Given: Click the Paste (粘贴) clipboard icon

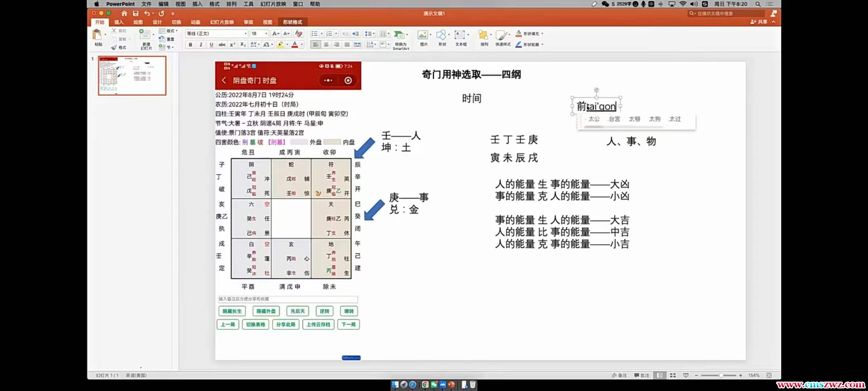Looking at the screenshot, I should pyautogui.click(x=97, y=35).
